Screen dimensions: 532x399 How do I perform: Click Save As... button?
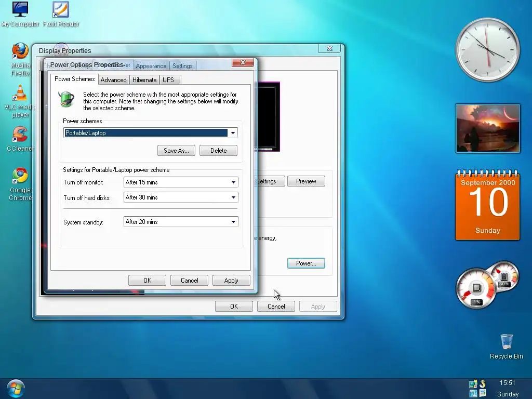(176, 151)
